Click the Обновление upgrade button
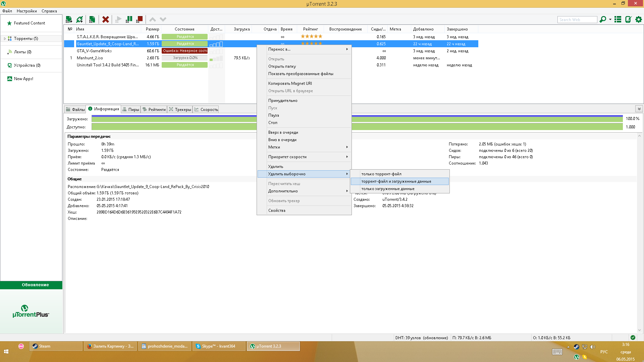Image resolution: width=644 pixels, height=362 pixels. 31,285
